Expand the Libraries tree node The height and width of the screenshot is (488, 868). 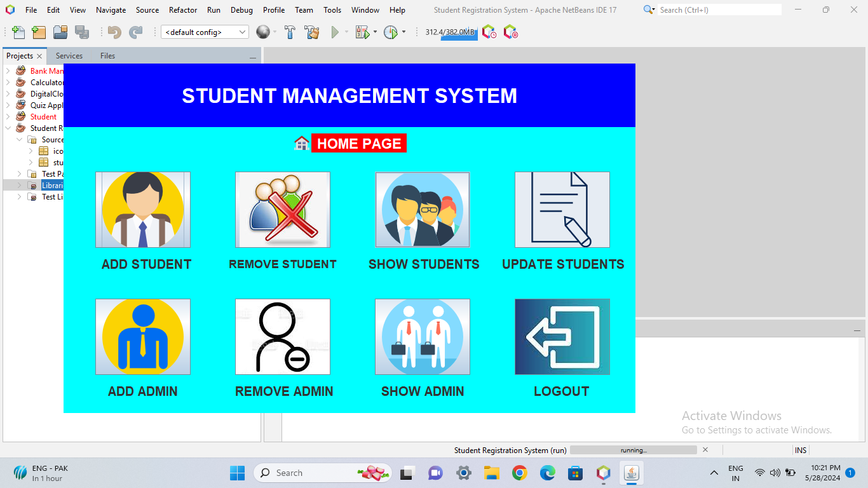coord(19,186)
